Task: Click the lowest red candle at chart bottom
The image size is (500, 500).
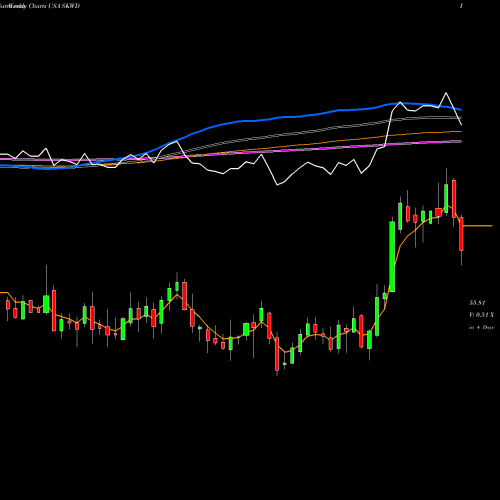Action: [277, 354]
